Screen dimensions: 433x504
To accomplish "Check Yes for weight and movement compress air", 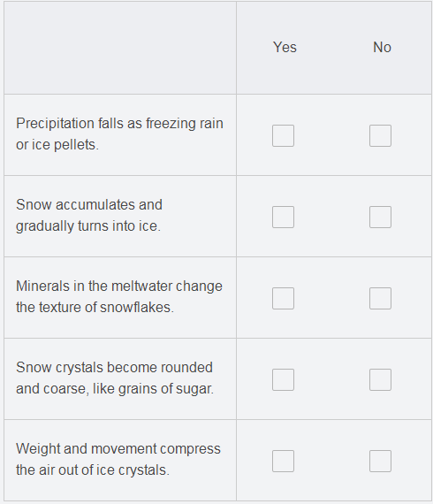I will pos(283,461).
